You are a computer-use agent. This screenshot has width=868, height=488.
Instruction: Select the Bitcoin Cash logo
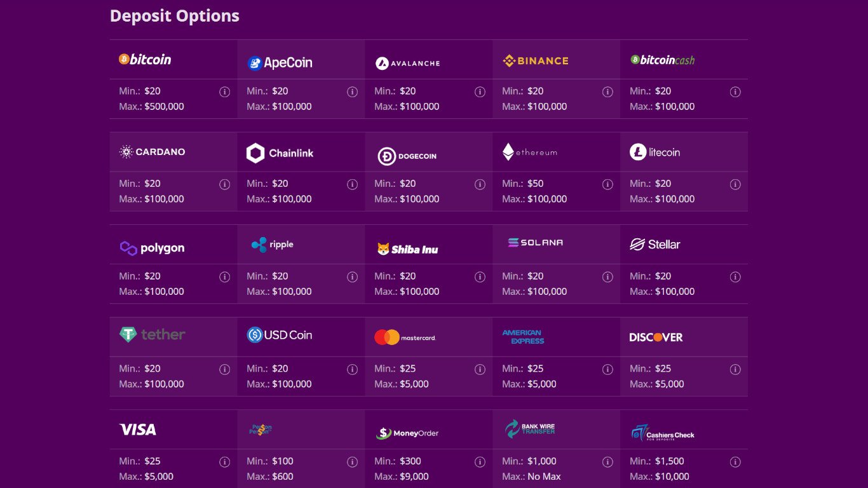663,60
